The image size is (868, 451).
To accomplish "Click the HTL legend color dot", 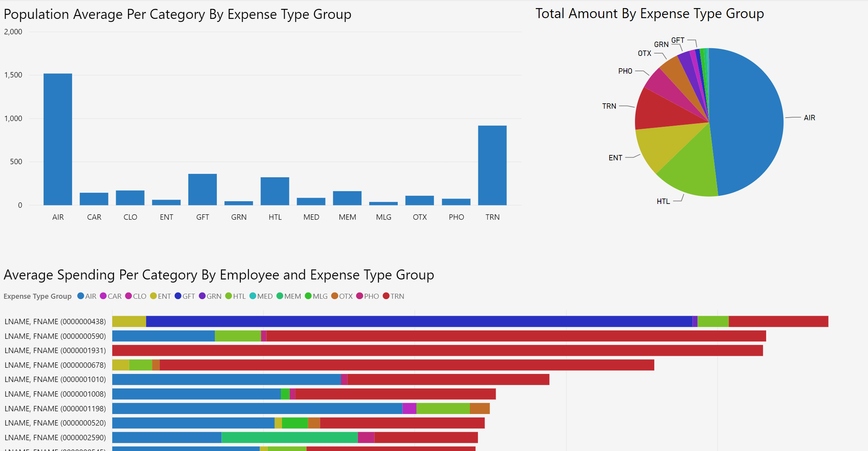I will pos(228,296).
